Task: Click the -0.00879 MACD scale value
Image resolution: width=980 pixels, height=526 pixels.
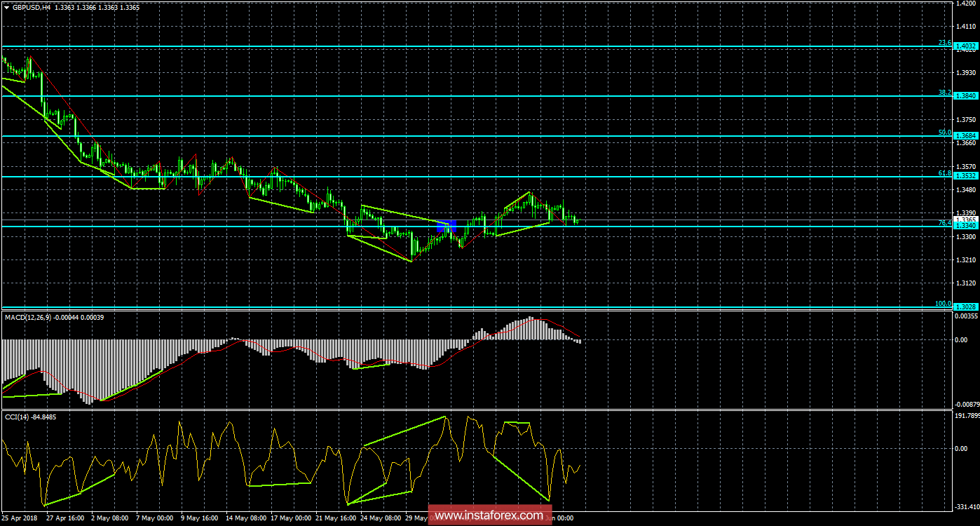Action: pos(967,404)
